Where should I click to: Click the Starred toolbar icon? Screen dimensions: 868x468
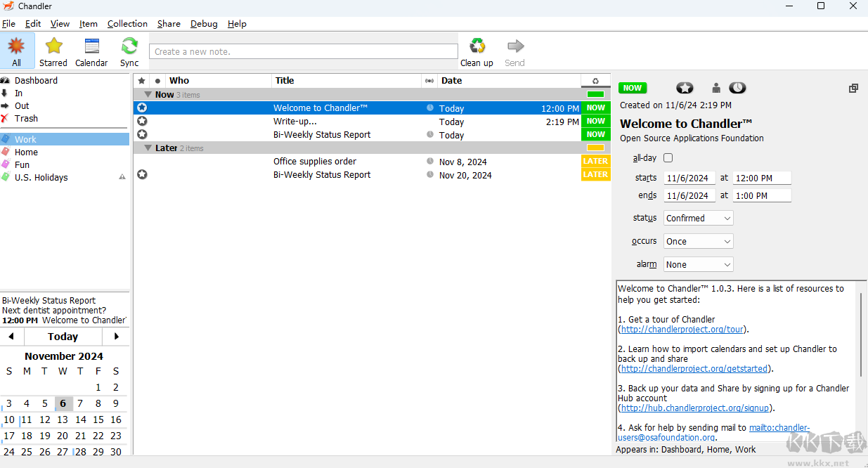(53, 47)
